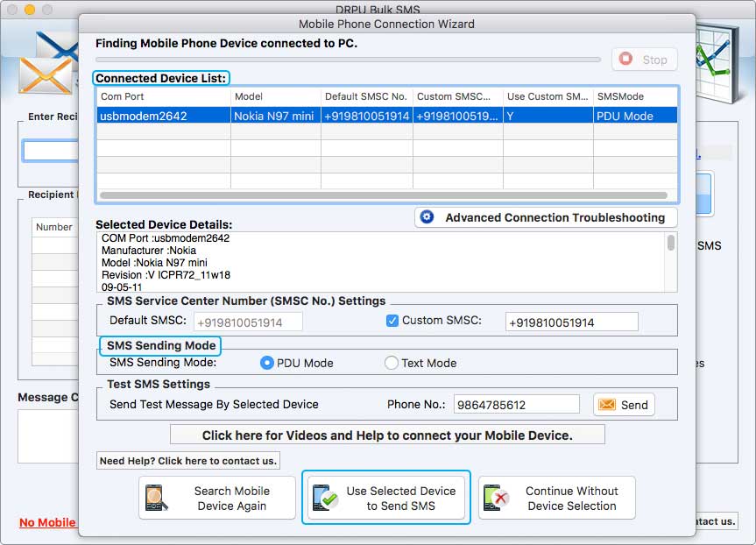Screen dimensions: 756x545
Task: Click the red Stop icon
Action: tap(625, 59)
